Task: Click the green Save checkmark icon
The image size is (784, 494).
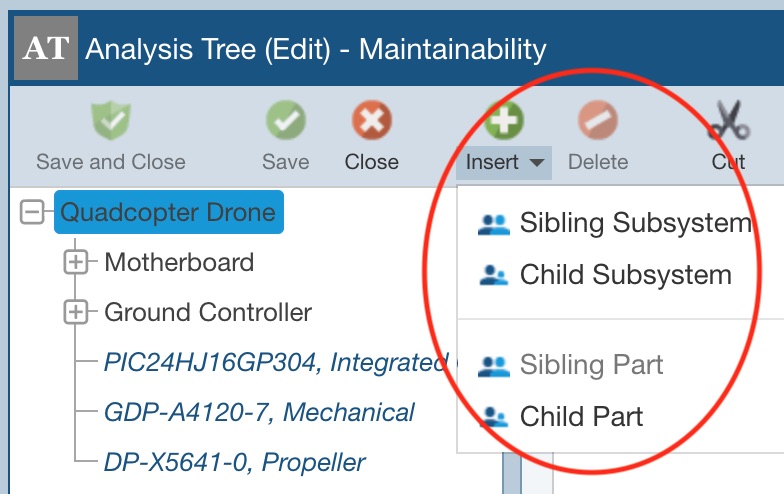Action: click(285, 124)
